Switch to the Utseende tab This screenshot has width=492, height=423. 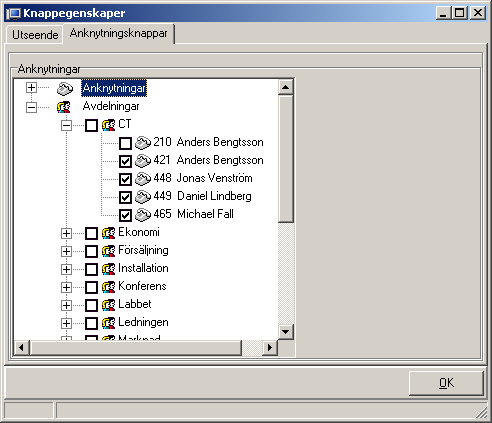tap(35, 35)
